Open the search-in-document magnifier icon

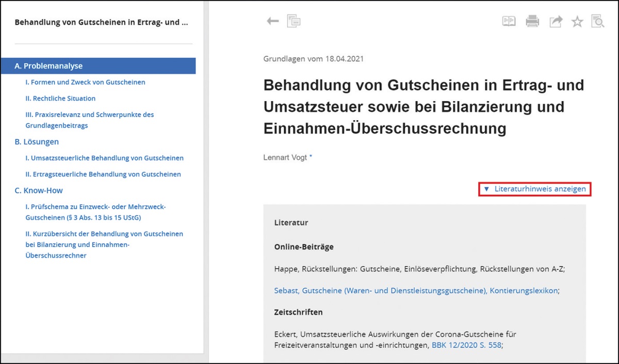(597, 21)
